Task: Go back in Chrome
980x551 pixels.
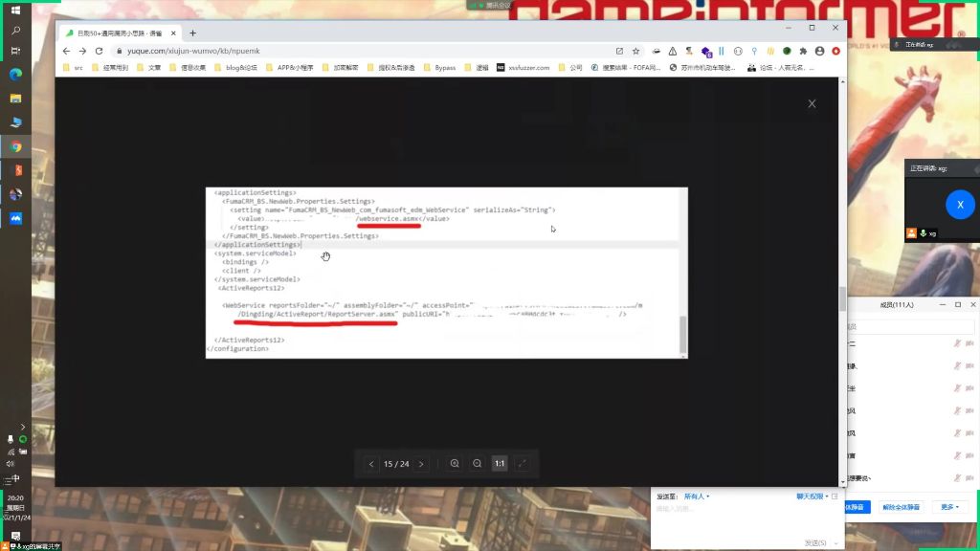Action: coord(66,51)
